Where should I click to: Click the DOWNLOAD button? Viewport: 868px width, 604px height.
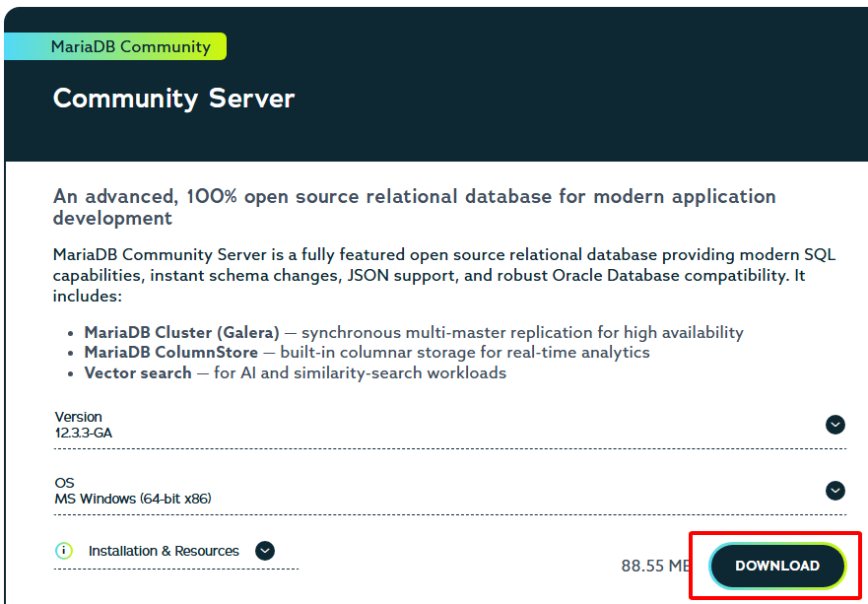pyautogui.click(x=777, y=566)
